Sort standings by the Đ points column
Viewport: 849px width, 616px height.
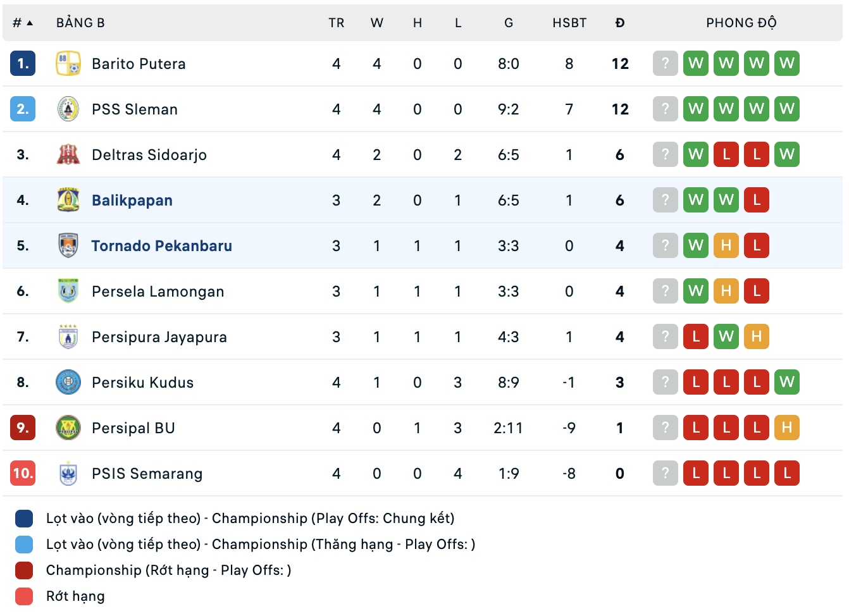(x=620, y=23)
